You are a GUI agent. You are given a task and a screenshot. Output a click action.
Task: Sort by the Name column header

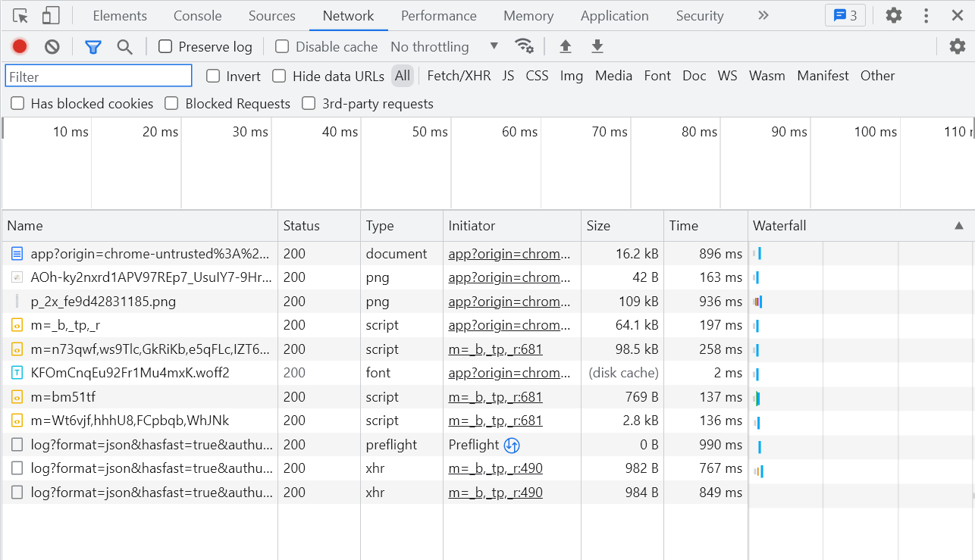pyautogui.click(x=140, y=226)
